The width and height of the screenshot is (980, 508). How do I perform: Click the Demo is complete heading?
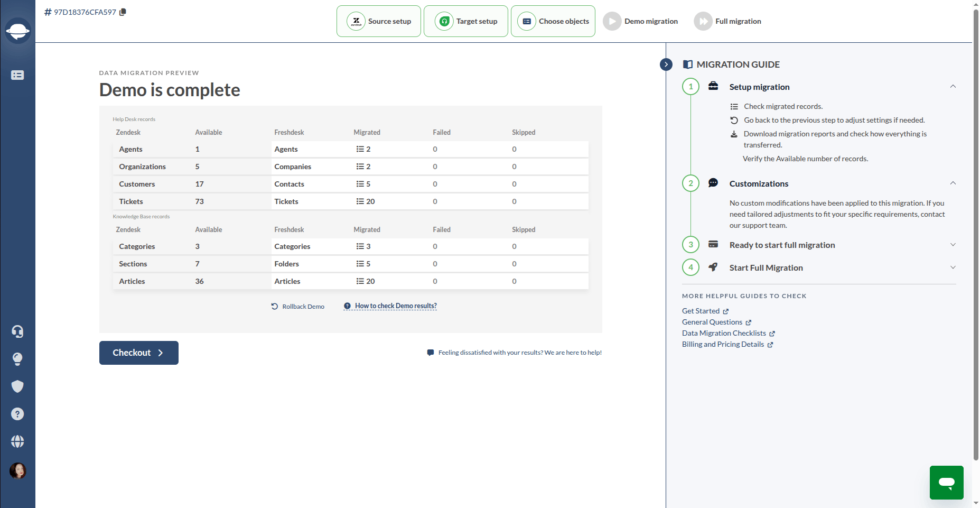click(x=170, y=90)
